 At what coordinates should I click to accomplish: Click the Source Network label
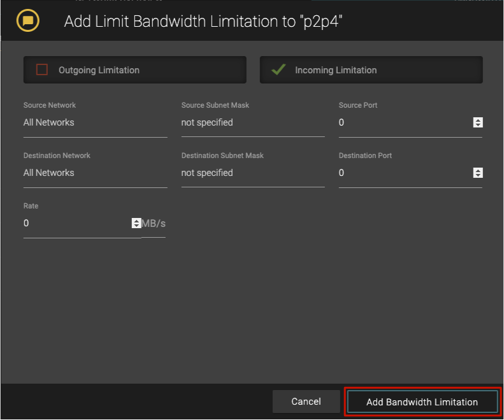[50, 105]
